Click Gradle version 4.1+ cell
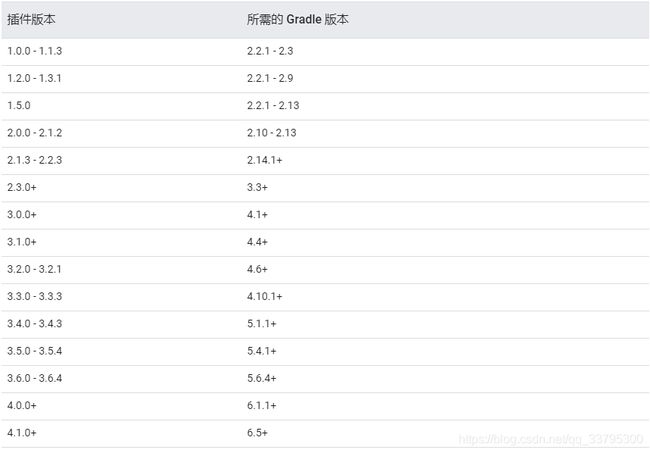 (x=257, y=215)
